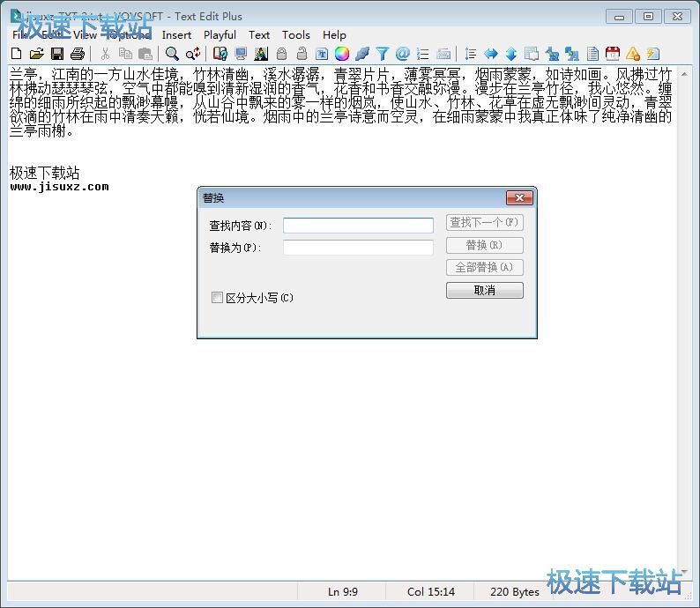This screenshot has height=608, width=700.
Task: Click the calendar date insert icon
Action: pos(613,54)
